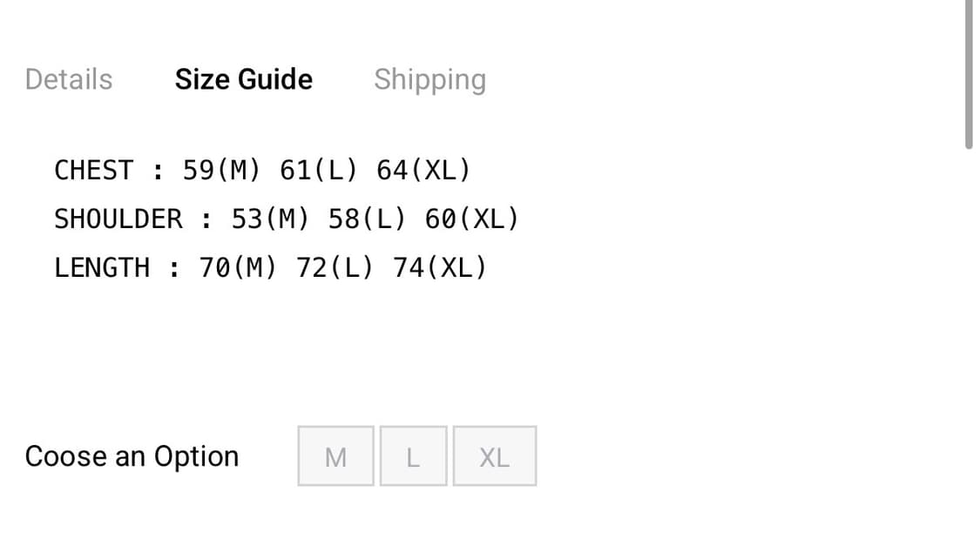The image size is (980, 539).
Task: Click the shoulder value 58(L)
Action: 367,219
